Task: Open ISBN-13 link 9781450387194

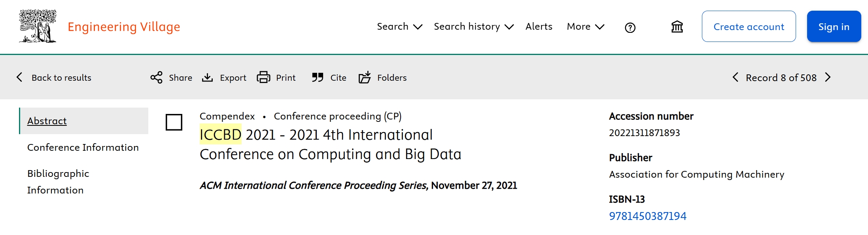Action: pos(647,216)
